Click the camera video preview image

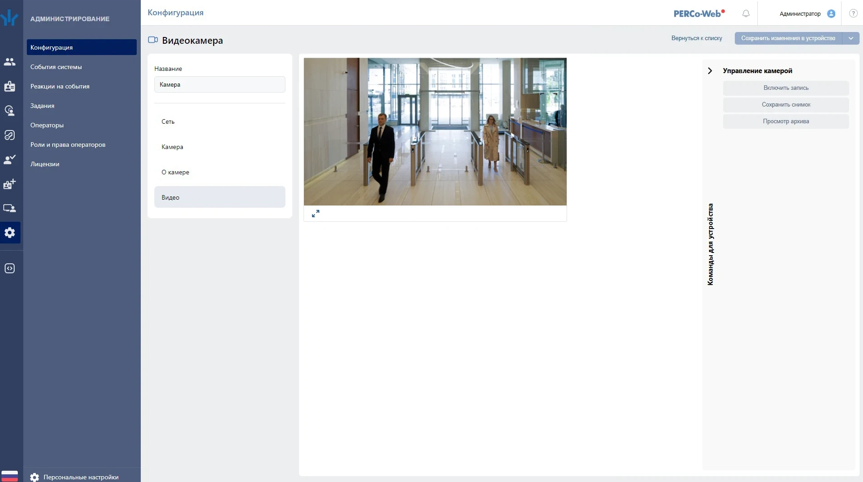pyautogui.click(x=435, y=131)
